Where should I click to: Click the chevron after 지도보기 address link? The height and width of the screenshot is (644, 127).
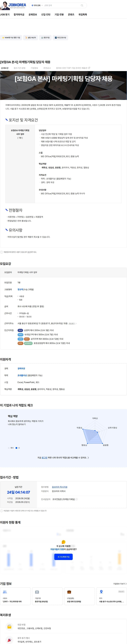pos(76,324)
